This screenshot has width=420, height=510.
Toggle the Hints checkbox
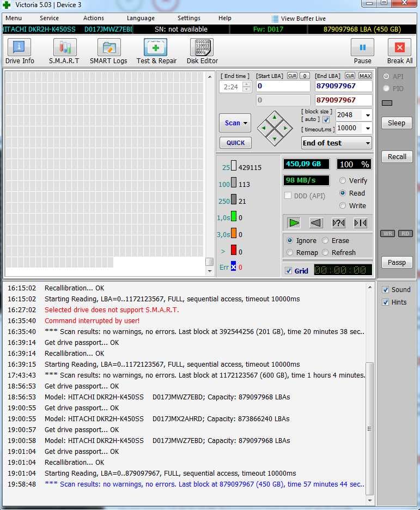[x=386, y=302]
